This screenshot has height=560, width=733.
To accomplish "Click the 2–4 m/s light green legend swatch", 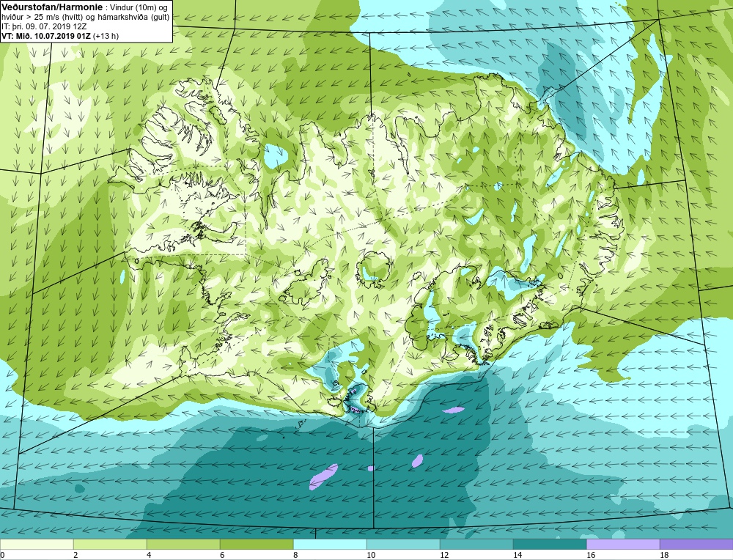I will 110,545.
